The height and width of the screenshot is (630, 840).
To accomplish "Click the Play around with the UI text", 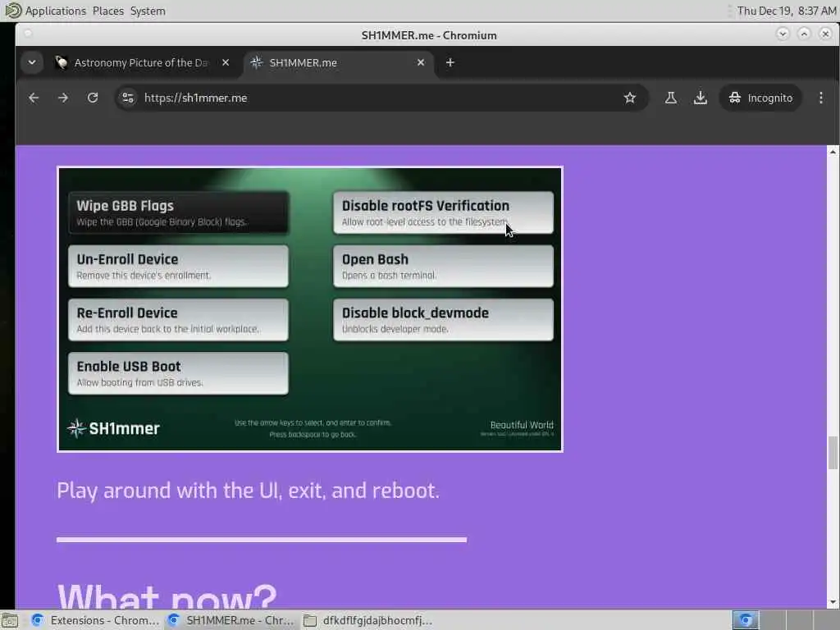I will (x=248, y=491).
